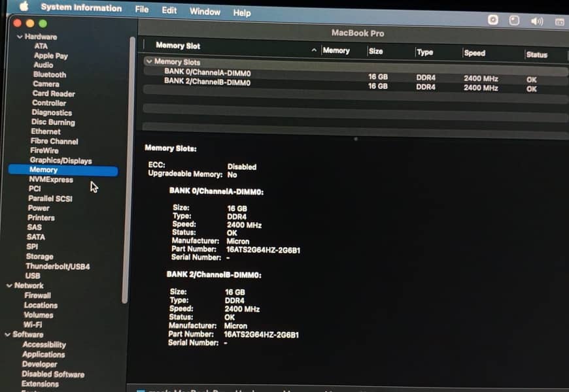569x392 pixels.
Task: Select Bluetooth in the sidebar
Action: click(50, 74)
